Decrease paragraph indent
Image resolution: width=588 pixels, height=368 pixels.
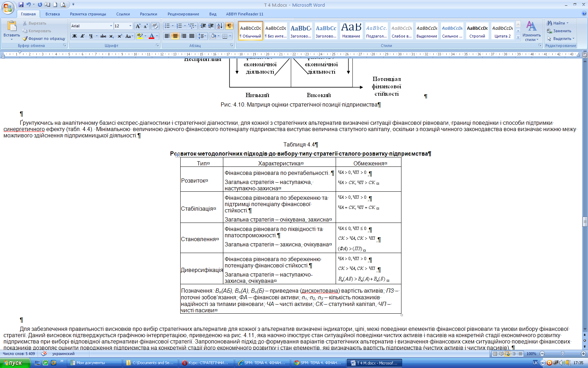(203, 26)
